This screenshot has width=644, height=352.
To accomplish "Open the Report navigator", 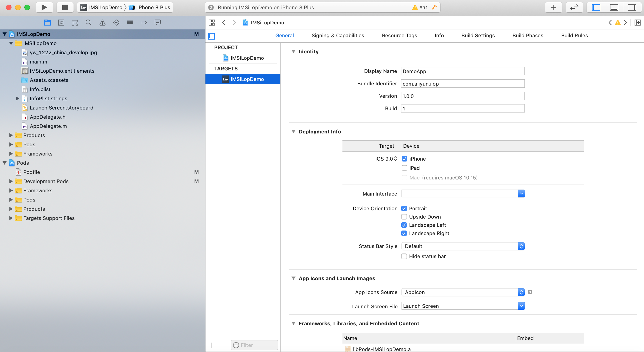I will [157, 23].
